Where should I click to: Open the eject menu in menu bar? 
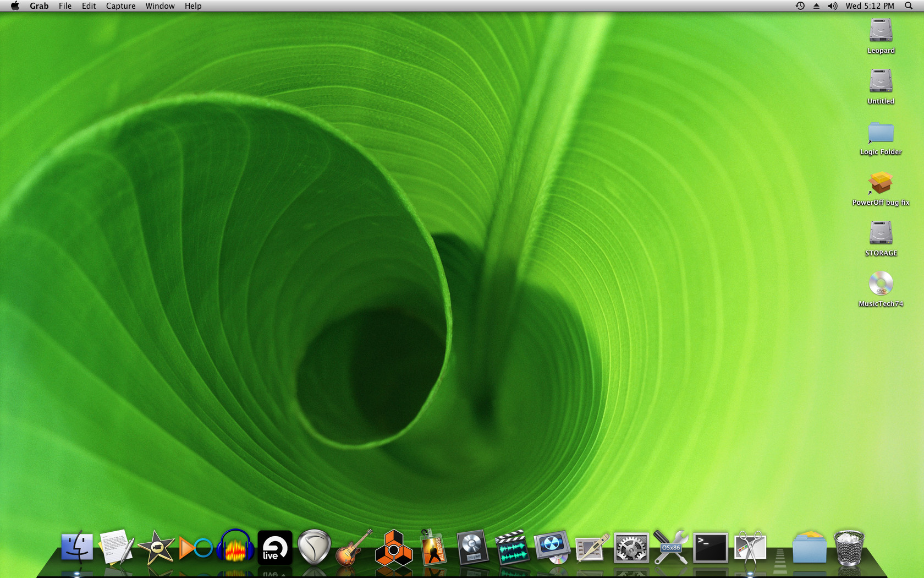(x=816, y=6)
